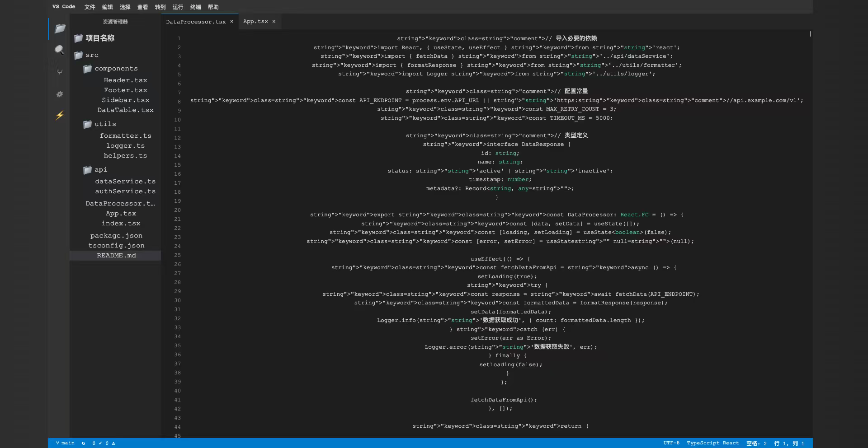Click the gear icon in activity bar
This screenshot has width=868, height=448.
coord(60,94)
